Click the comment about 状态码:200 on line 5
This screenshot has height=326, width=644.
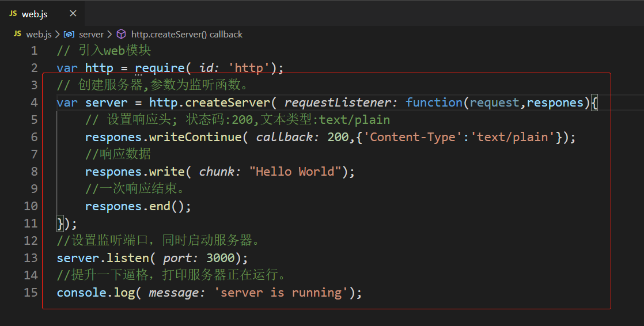click(237, 119)
